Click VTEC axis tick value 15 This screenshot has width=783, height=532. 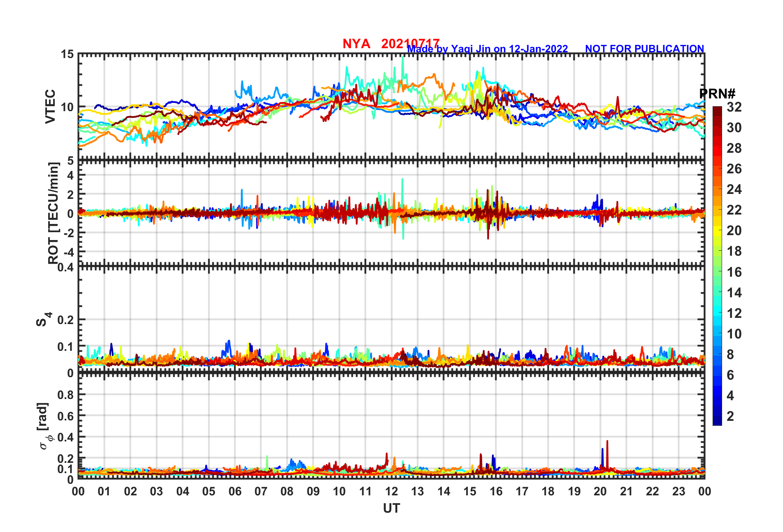pos(67,54)
